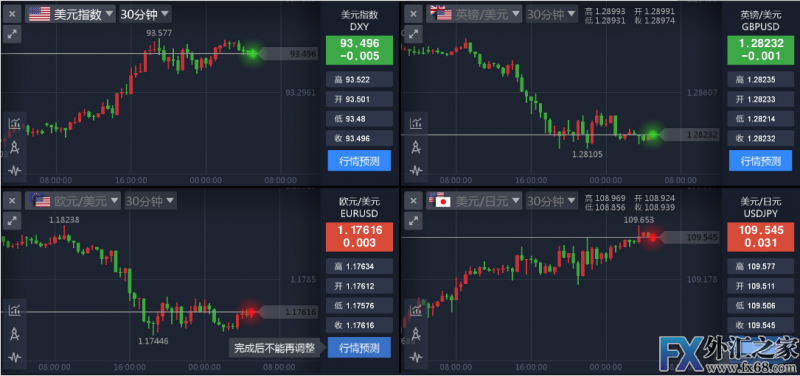Click the DXY low value 低 93.48

(x=359, y=118)
